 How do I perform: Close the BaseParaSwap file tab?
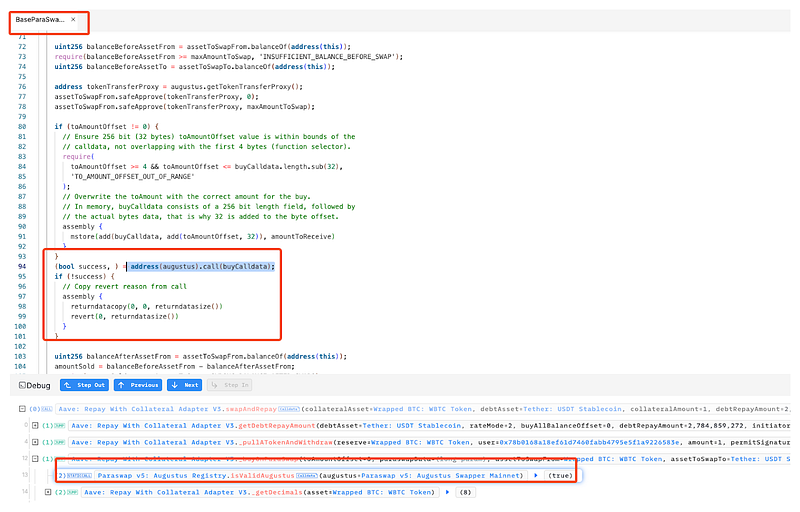(73, 20)
